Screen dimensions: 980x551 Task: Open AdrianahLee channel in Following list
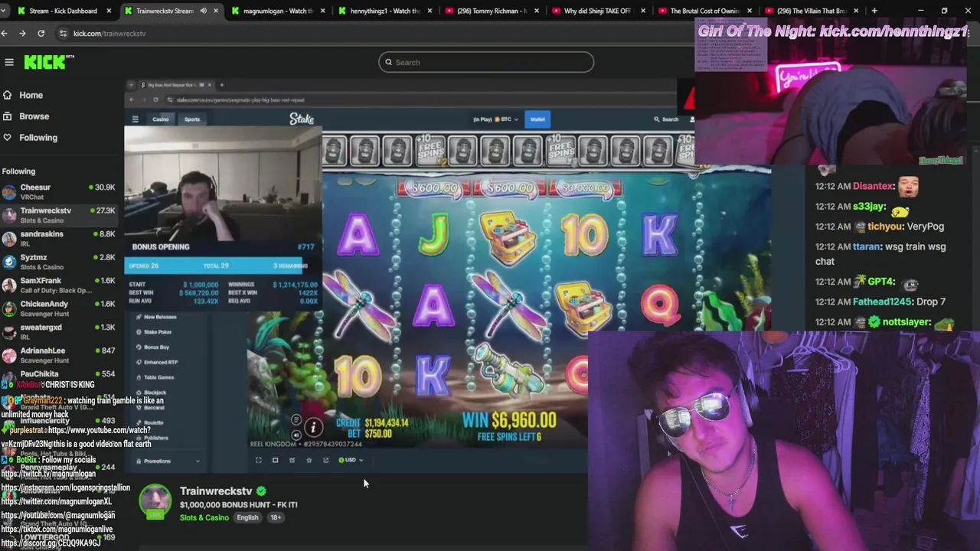57,355
